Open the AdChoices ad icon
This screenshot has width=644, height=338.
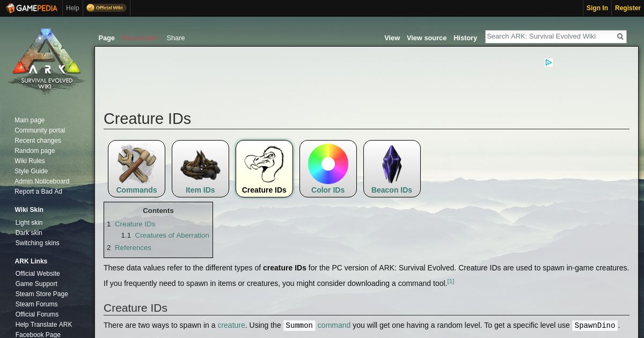tap(548, 63)
